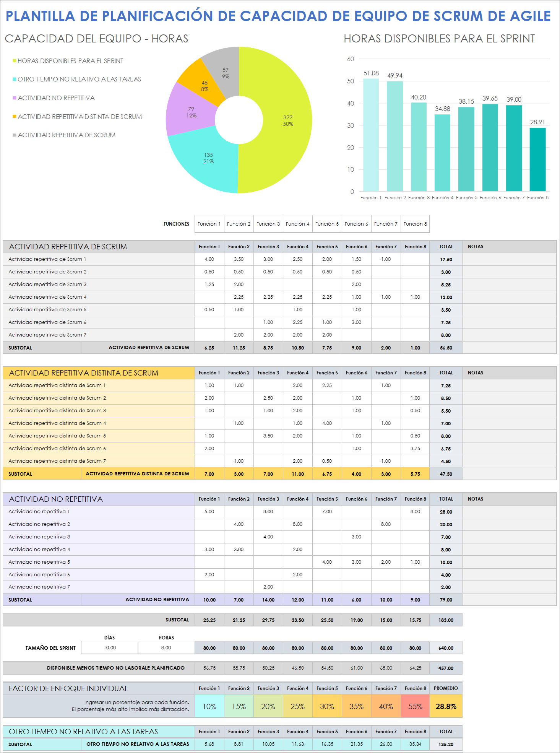Click the Función 1 bar labeled 51.08

371,135
